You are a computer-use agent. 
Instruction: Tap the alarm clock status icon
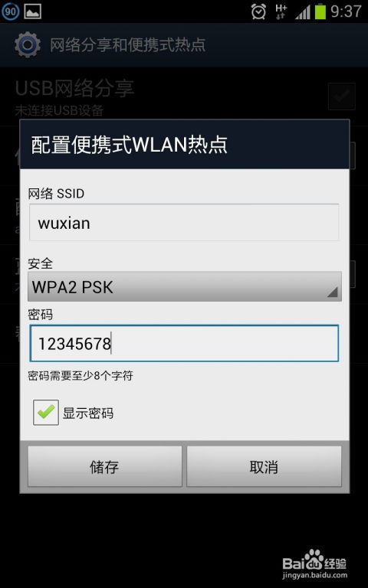[258, 11]
